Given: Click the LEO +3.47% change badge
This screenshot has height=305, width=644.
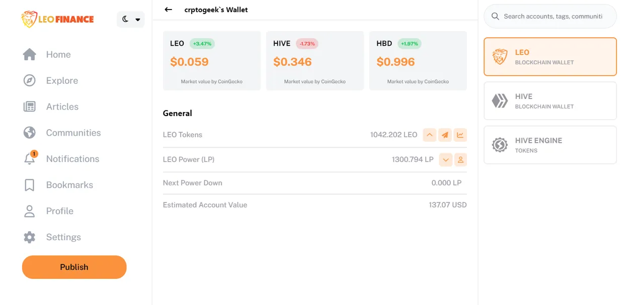Looking at the screenshot, I should point(202,44).
